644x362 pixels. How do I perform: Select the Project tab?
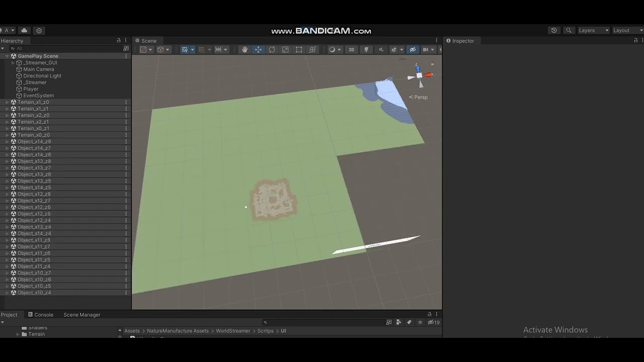coord(9,315)
